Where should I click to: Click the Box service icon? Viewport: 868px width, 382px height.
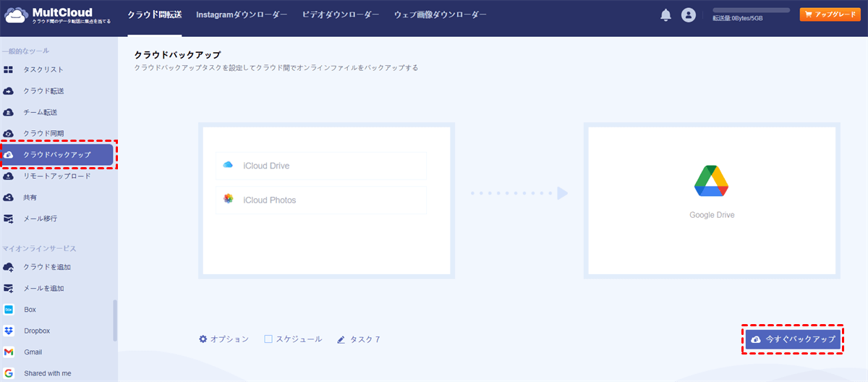click(9, 309)
